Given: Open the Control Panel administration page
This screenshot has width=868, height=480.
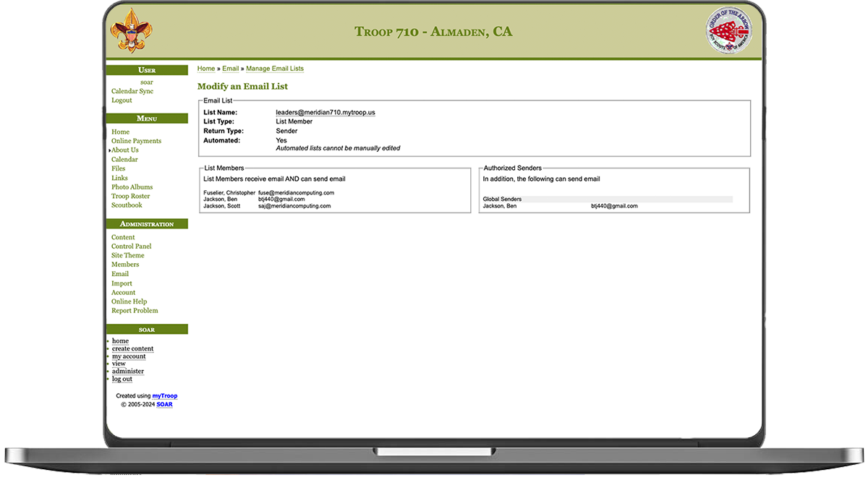Looking at the screenshot, I should (131, 246).
